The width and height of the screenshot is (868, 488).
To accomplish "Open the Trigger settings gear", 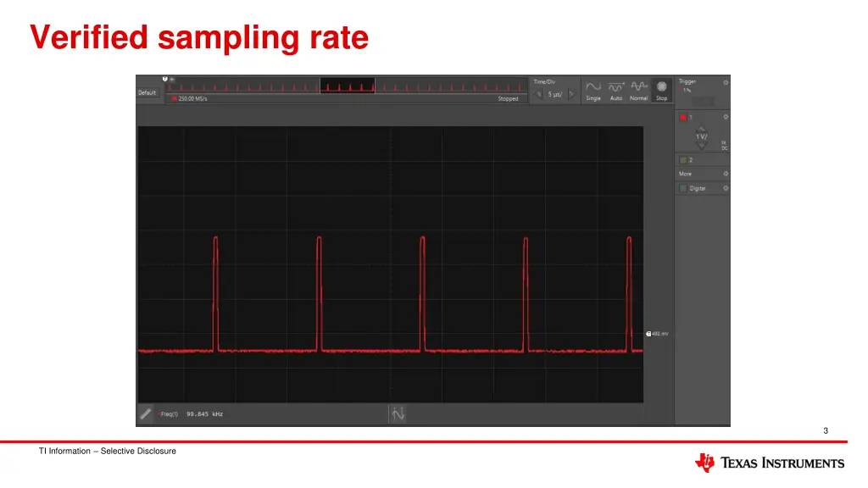I will [725, 81].
